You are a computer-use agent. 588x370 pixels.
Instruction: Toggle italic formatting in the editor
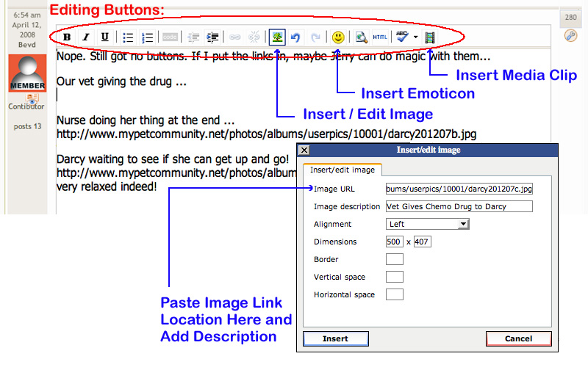click(x=86, y=37)
